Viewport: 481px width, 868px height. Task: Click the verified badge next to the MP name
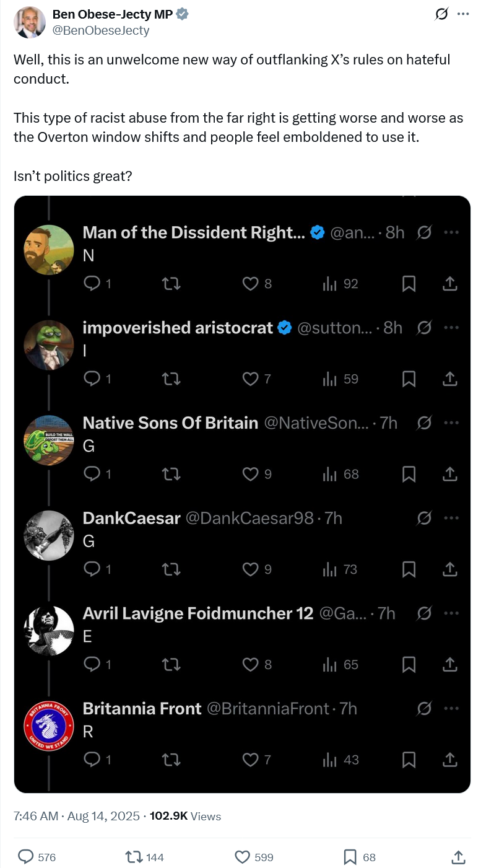[182, 14]
